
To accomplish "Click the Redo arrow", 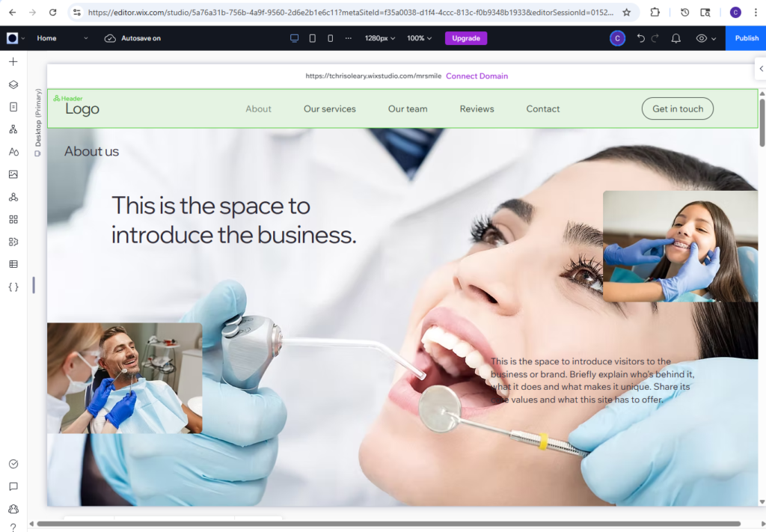I will pos(655,38).
